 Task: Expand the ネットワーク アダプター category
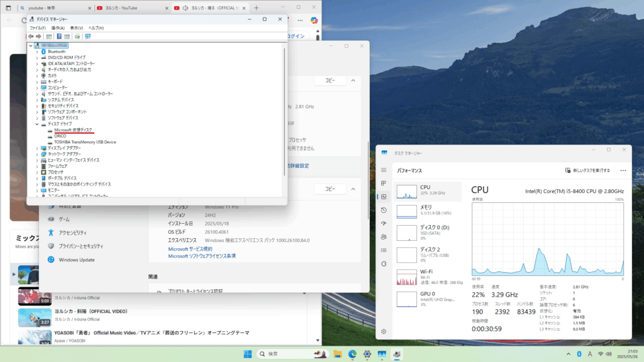point(37,154)
